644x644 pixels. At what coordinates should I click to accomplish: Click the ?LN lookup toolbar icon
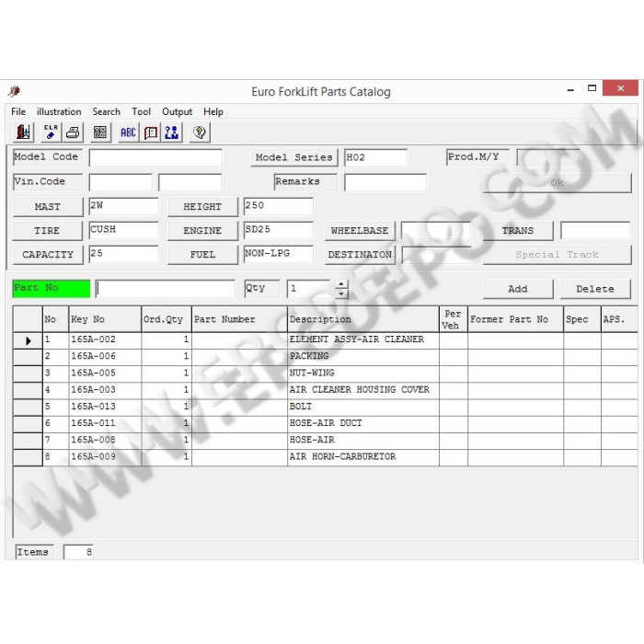point(172,132)
